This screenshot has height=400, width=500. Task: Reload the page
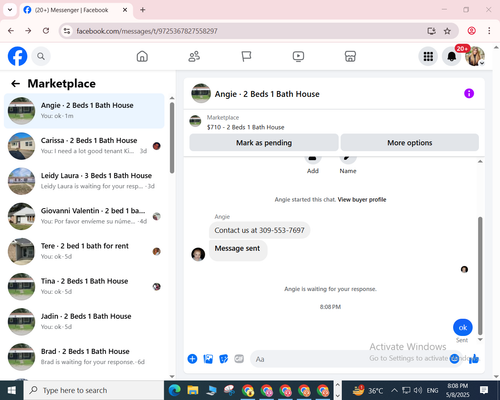pyautogui.click(x=46, y=31)
